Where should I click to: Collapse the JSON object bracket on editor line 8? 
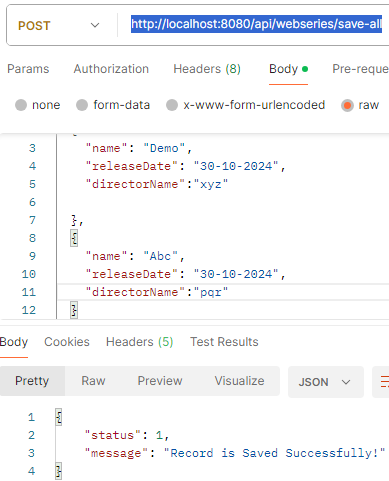point(74,238)
